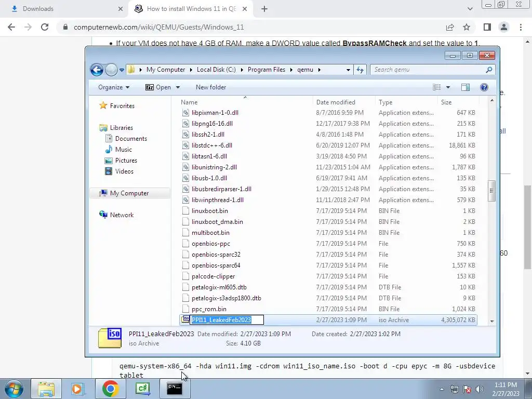Close the Downloads browser tab
532x399 pixels.
121,9
